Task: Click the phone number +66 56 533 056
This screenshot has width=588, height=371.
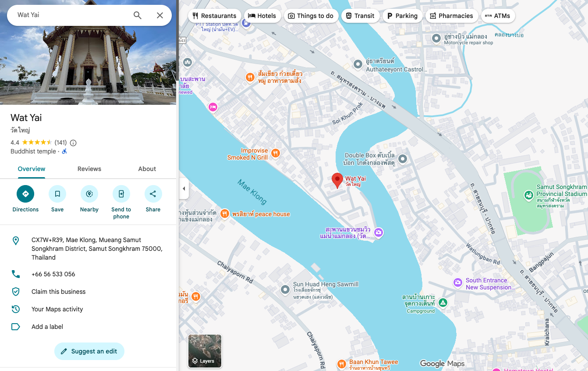Action: point(53,274)
